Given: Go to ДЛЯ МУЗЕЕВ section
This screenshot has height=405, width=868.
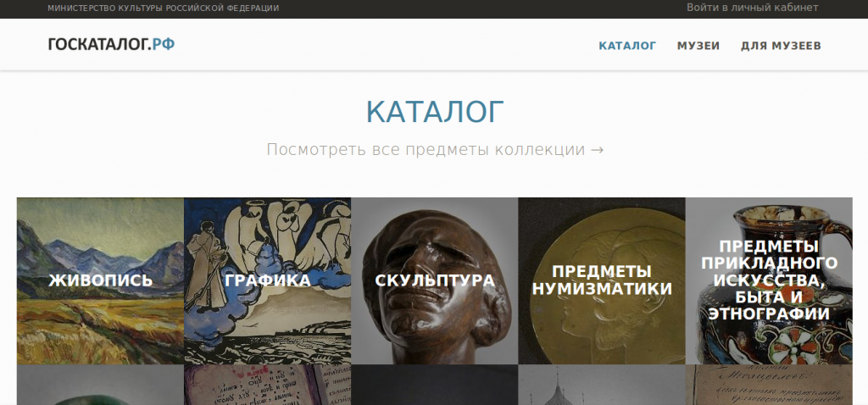Looking at the screenshot, I should tap(781, 46).
